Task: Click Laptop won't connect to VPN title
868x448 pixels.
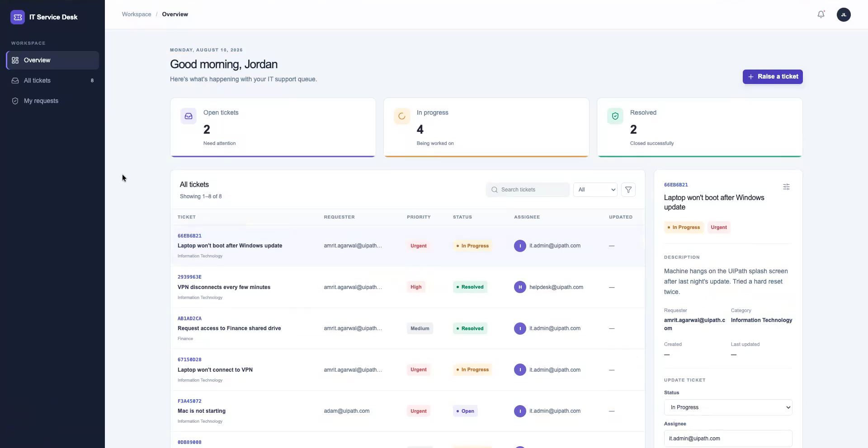Action: [215, 370]
